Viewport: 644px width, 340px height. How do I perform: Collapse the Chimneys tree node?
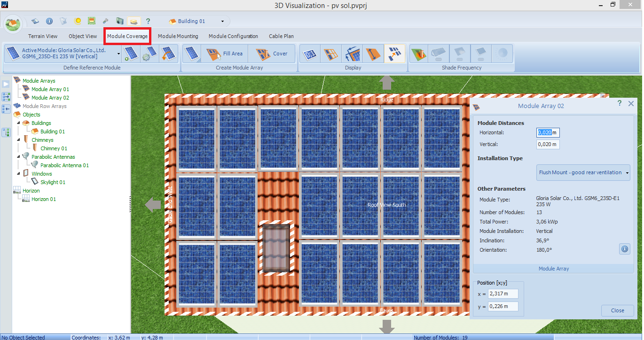pyautogui.click(x=18, y=140)
